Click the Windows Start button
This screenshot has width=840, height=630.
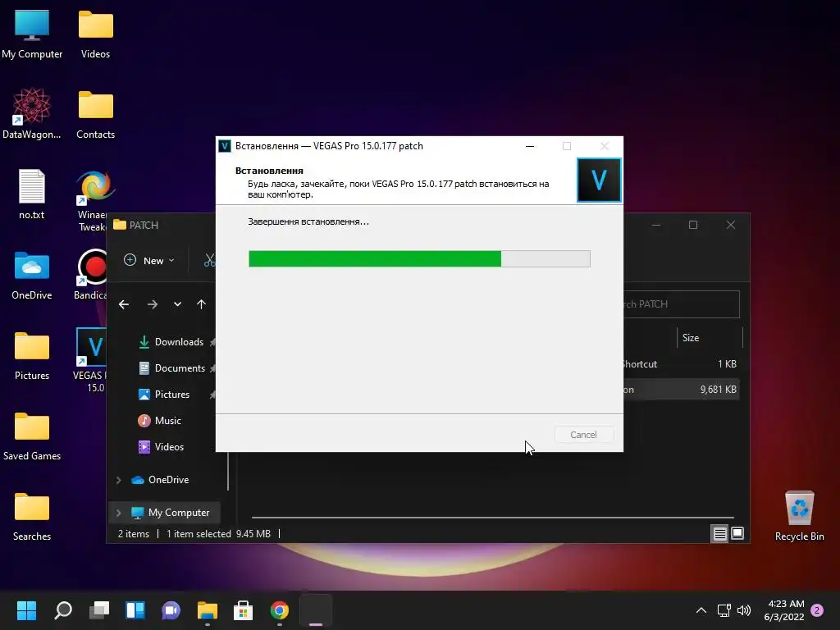[26, 610]
